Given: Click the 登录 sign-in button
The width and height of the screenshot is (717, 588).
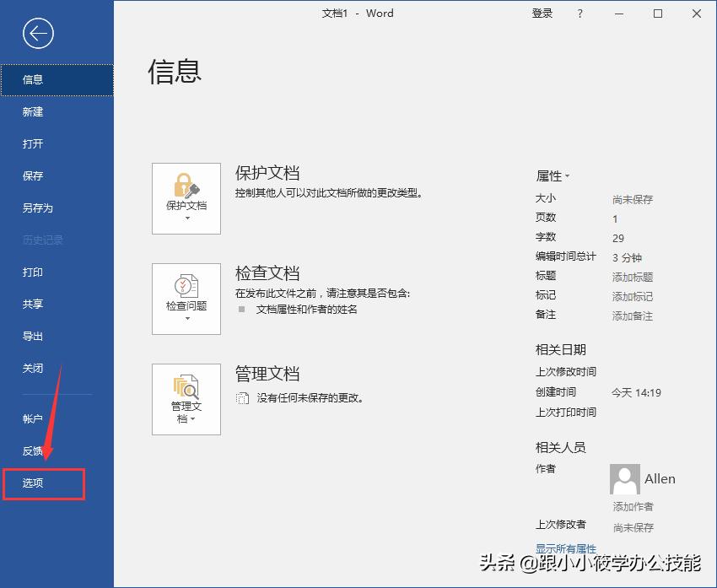Looking at the screenshot, I should [x=542, y=13].
